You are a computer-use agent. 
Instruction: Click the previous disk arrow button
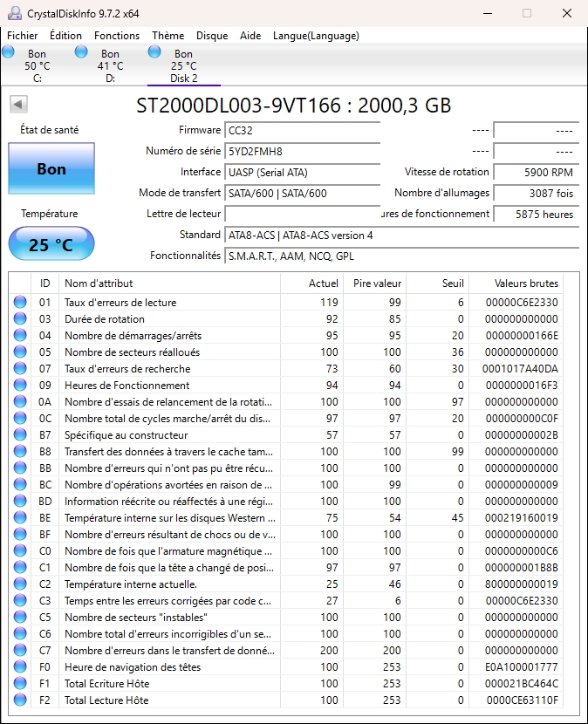[x=17, y=105]
